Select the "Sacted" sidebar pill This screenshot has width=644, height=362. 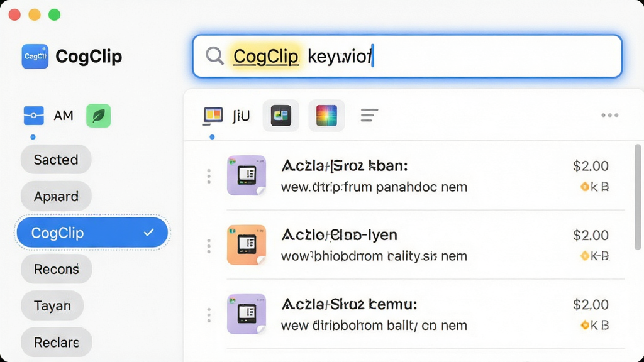coord(56,159)
